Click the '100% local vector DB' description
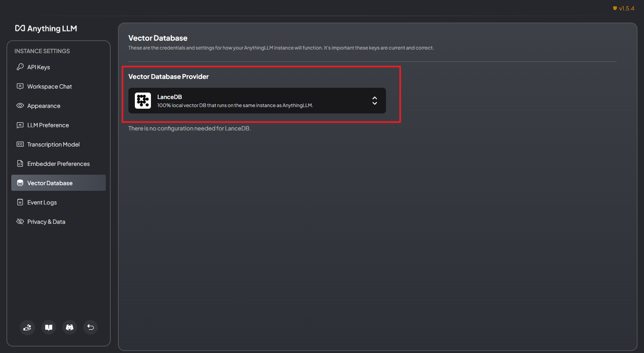 pyautogui.click(x=235, y=105)
